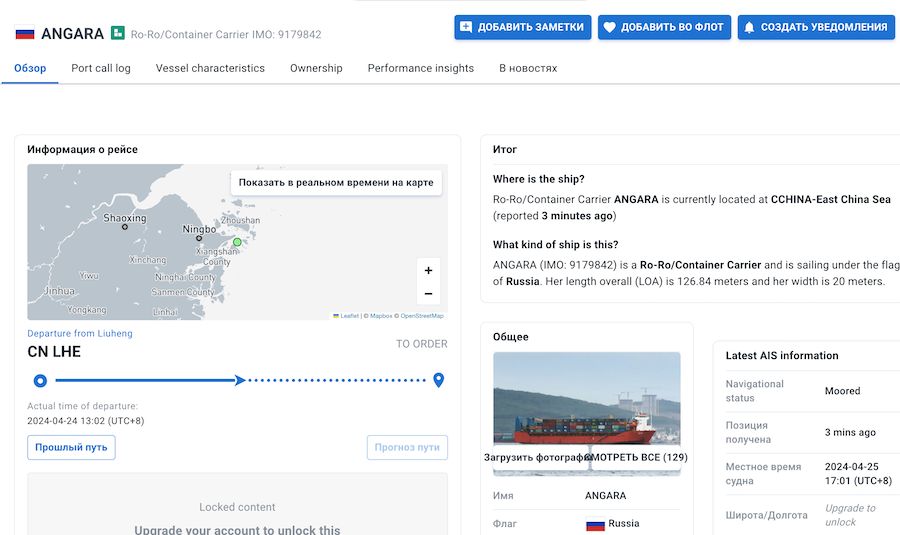
Task: Click the Информация о рейсе heading
Action: coord(83,149)
